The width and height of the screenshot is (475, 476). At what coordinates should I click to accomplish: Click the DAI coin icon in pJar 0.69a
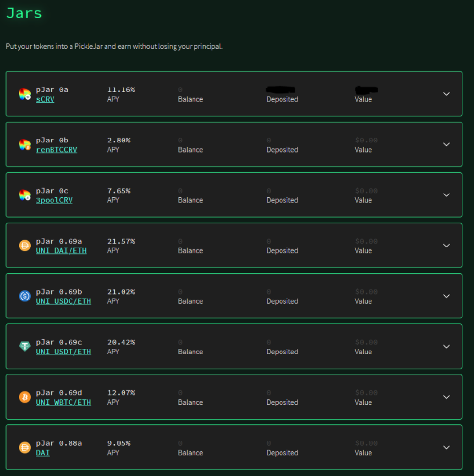(x=25, y=245)
